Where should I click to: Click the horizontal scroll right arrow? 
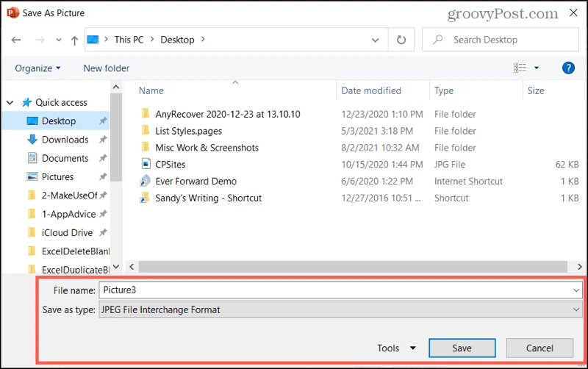580,267
